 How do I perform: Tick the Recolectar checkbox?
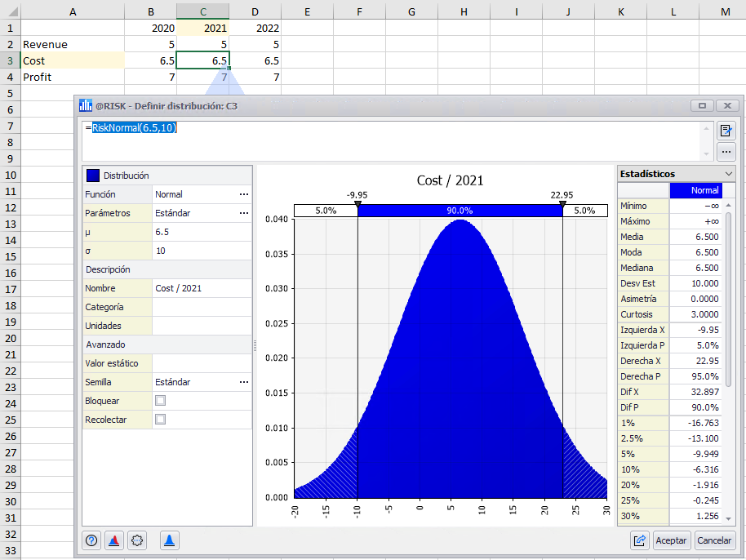point(160,420)
